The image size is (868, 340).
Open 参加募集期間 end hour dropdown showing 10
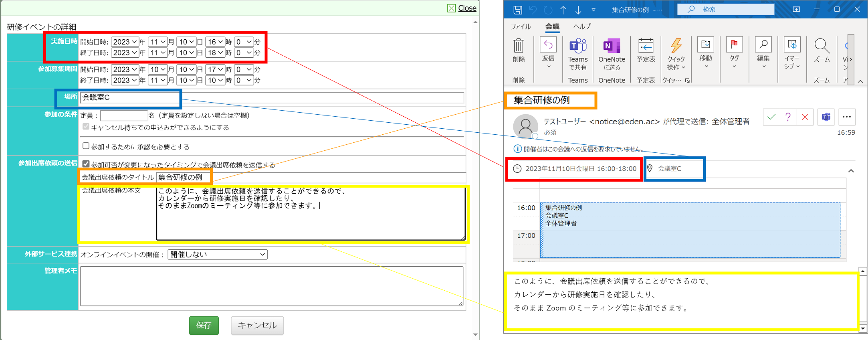click(x=215, y=80)
